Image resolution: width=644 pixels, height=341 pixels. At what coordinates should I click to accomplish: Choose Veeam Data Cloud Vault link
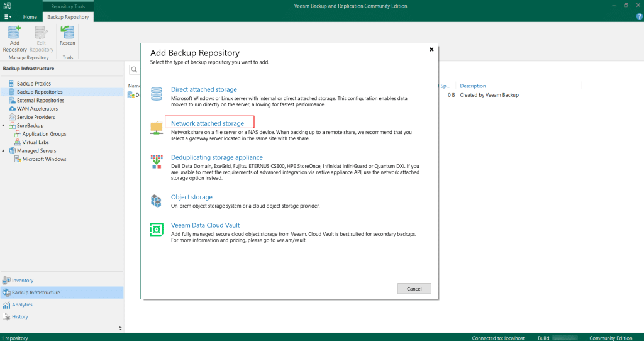coord(206,225)
